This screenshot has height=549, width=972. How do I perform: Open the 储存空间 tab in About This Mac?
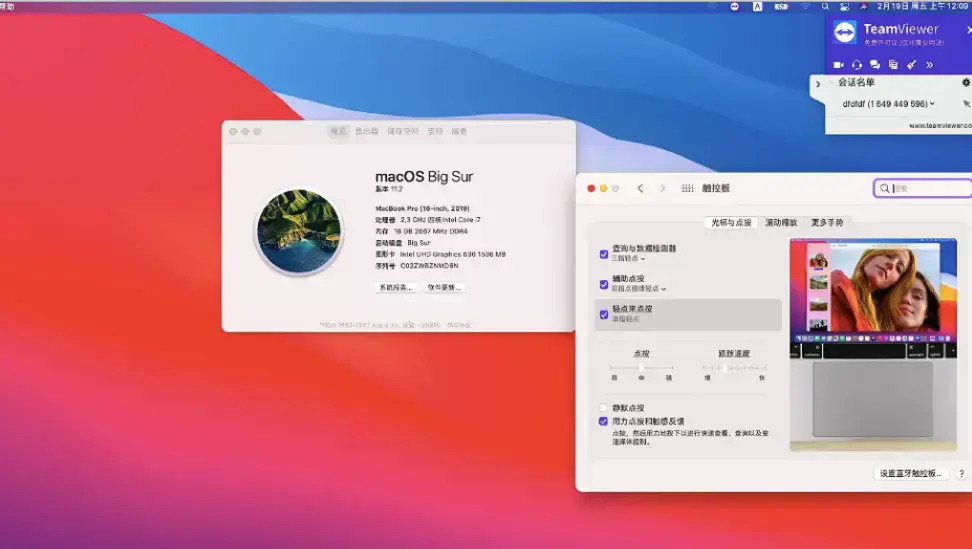pyautogui.click(x=403, y=131)
